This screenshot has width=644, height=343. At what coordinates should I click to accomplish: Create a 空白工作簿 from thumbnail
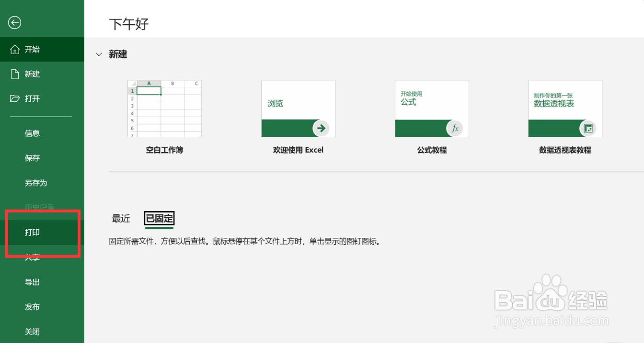(x=164, y=108)
